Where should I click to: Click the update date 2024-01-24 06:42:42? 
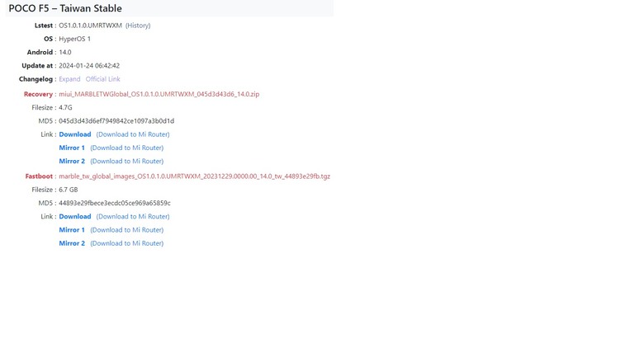89,66
